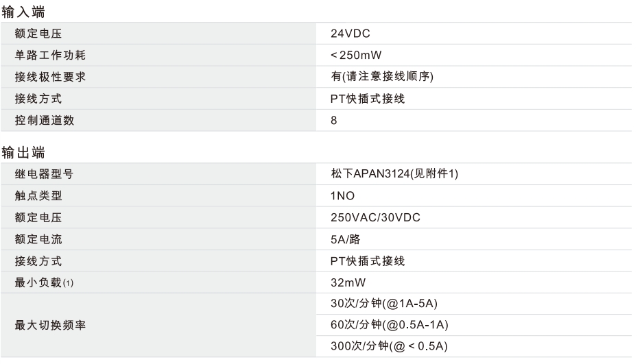Image resolution: width=642 pixels, height=364 pixels.
Task: Select the 32mW minimum load value
Action: 348,282
